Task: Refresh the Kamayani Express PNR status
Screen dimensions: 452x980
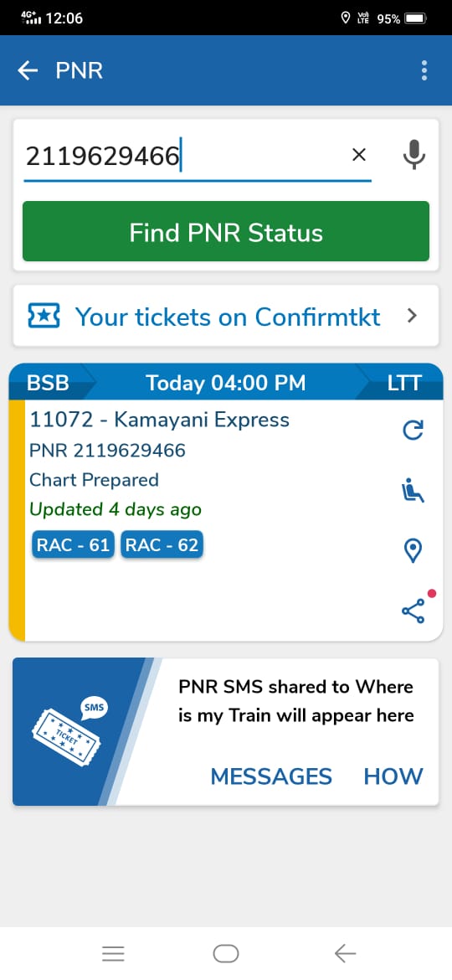Action: [x=413, y=430]
